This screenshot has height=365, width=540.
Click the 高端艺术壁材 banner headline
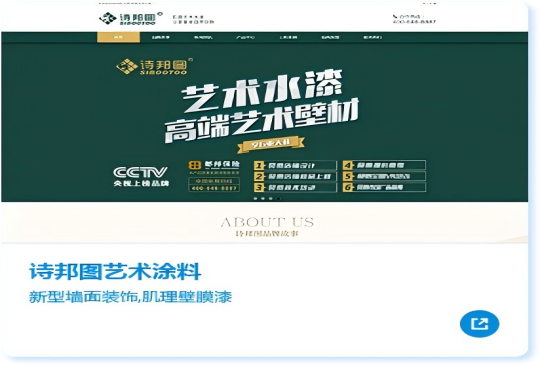pyautogui.click(x=262, y=121)
